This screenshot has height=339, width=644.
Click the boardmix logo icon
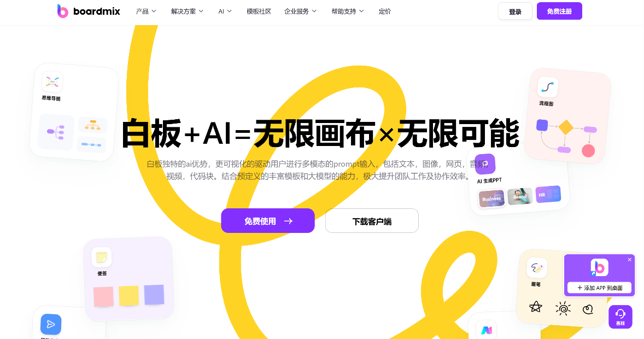coord(62,11)
